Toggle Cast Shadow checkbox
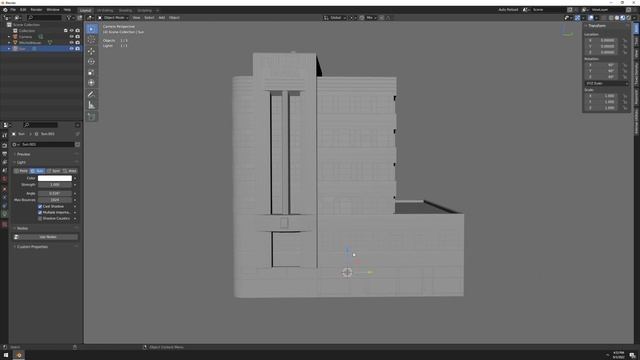Image resolution: width=640 pixels, height=360 pixels. click(x=40, y=207)
